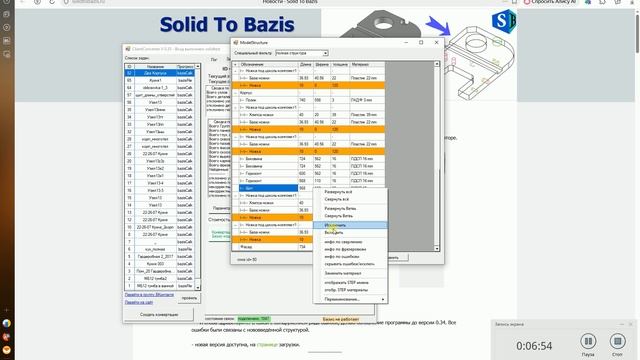Select task 'Кухня 003' in the list
This screenshot has height=360, width=640.
pos(160,264)
